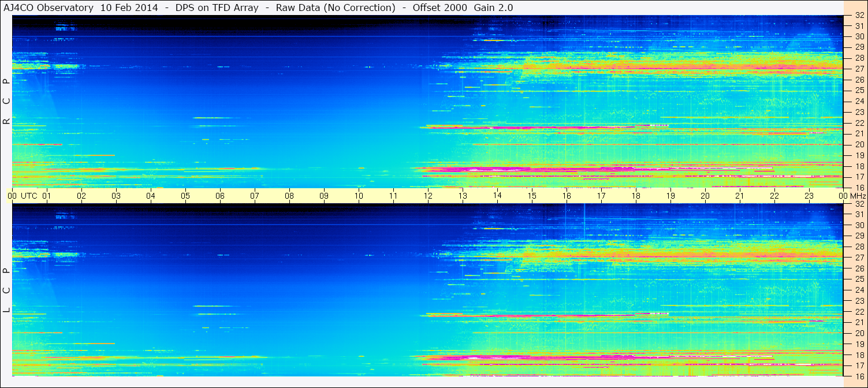Screen dimensions: 868x388
Task: Click the 01 hour label on the time axis
Action: pyautogui.click(x=47, y=196)
